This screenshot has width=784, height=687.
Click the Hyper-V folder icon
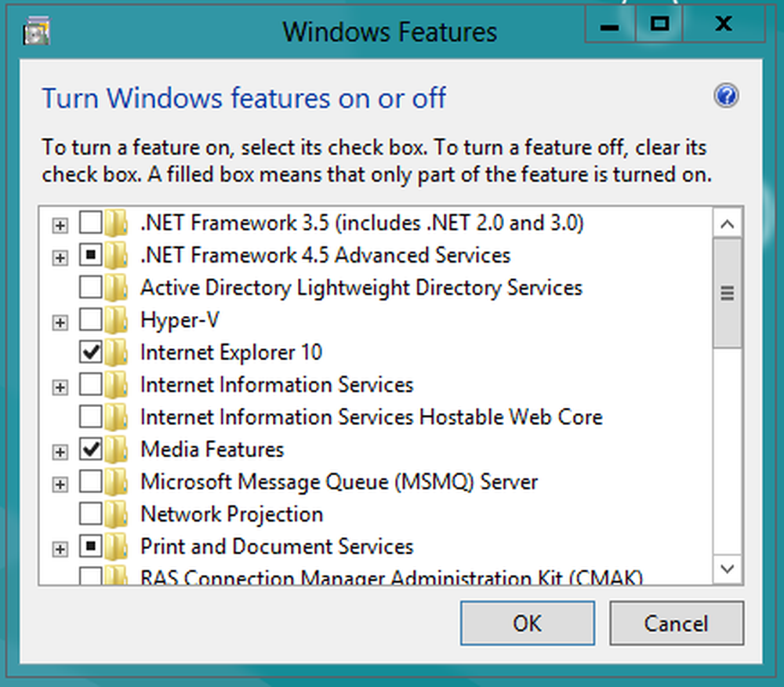click(116, 320)
